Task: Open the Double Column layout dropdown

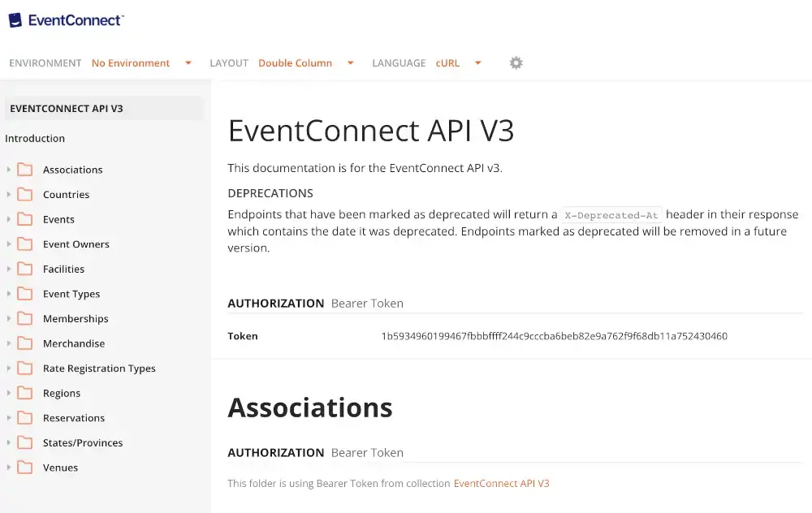Action: [306, 63]
